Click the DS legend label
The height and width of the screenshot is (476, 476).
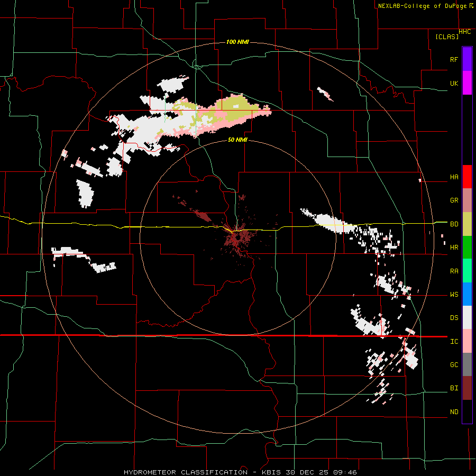coord(454,318)
